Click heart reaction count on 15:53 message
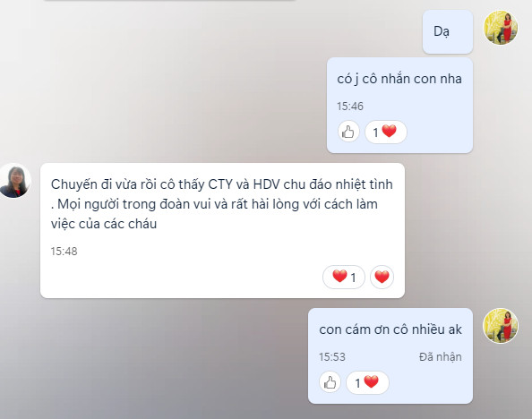The height and width of the screenshot is (419, 532). click(367, 382)
